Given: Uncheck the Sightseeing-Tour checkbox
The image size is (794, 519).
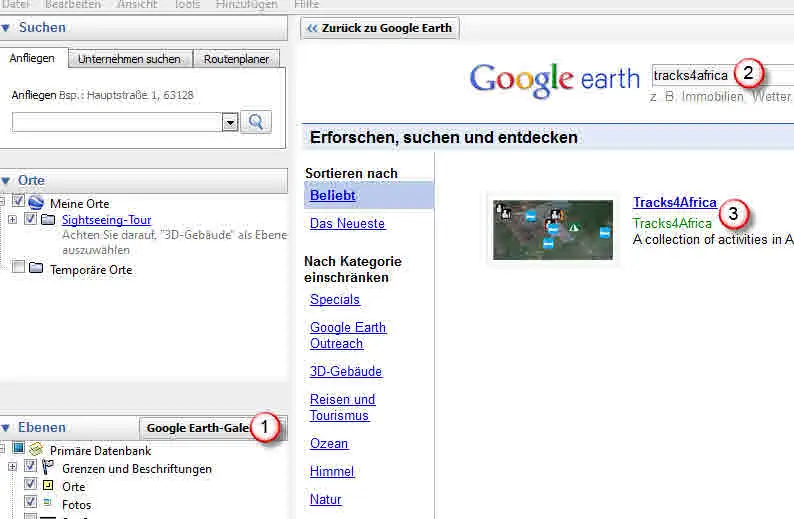Looking at the screenshot, I should pyautogui.click(x=30, y=219).
